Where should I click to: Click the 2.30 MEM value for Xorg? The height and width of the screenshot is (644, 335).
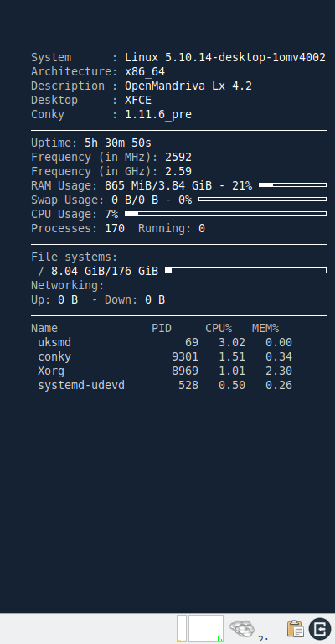click(279, 371)
